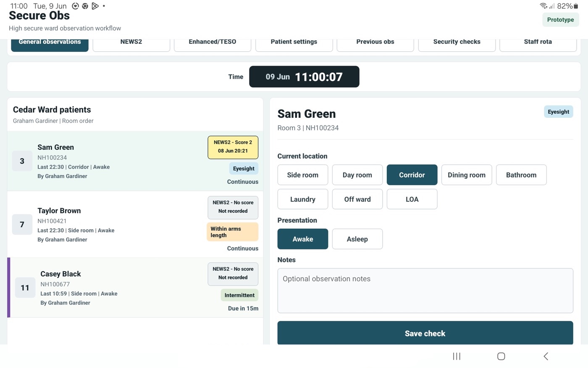Choose the Off ward location

pyautogui.click(x=357, y=199)
